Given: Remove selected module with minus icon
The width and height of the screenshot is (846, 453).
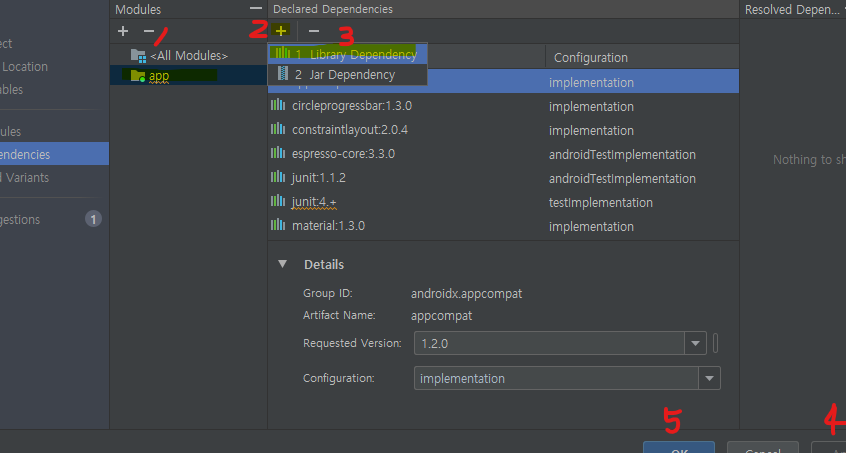Looking at the screenshot, I should point(149,31).
